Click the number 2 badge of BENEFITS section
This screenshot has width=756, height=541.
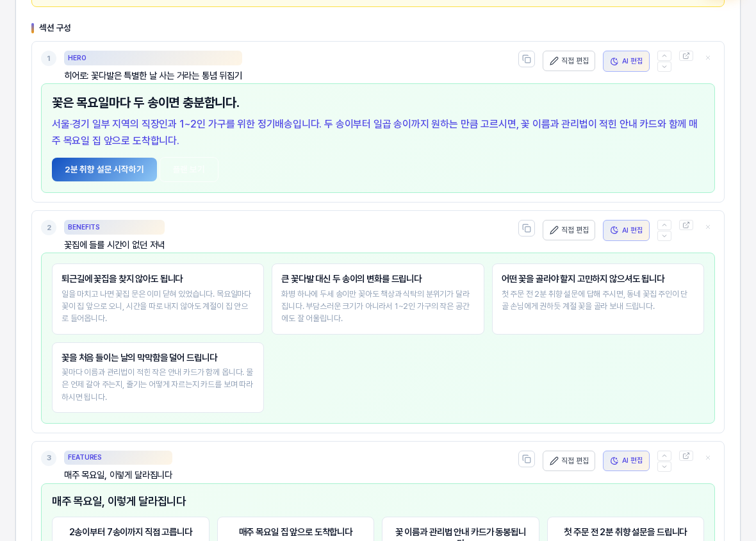click(49, 228)
